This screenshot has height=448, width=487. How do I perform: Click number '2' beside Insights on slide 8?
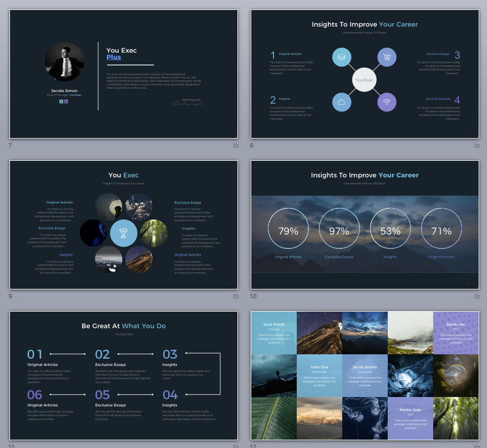point(273,100)
